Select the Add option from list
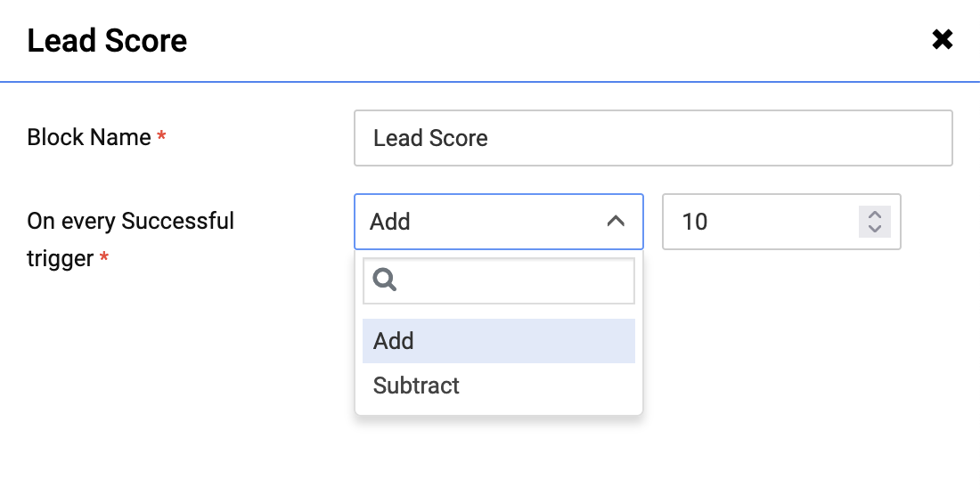 [498, 341]
